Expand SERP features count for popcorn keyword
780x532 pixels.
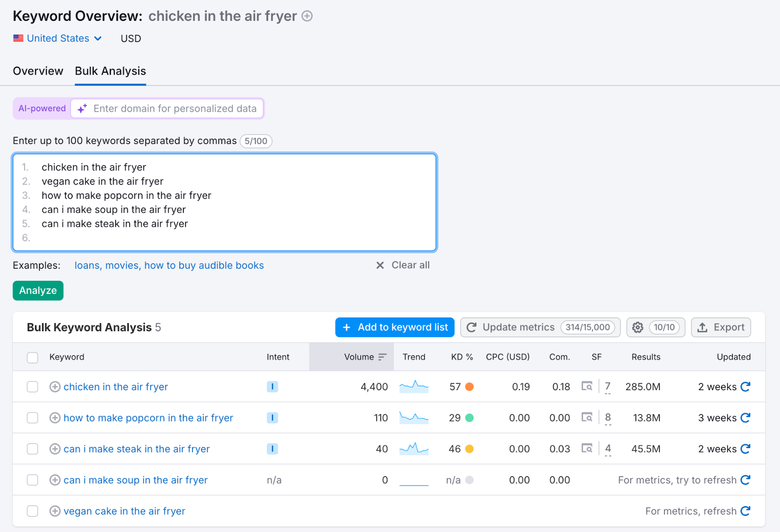click(607, 417)
